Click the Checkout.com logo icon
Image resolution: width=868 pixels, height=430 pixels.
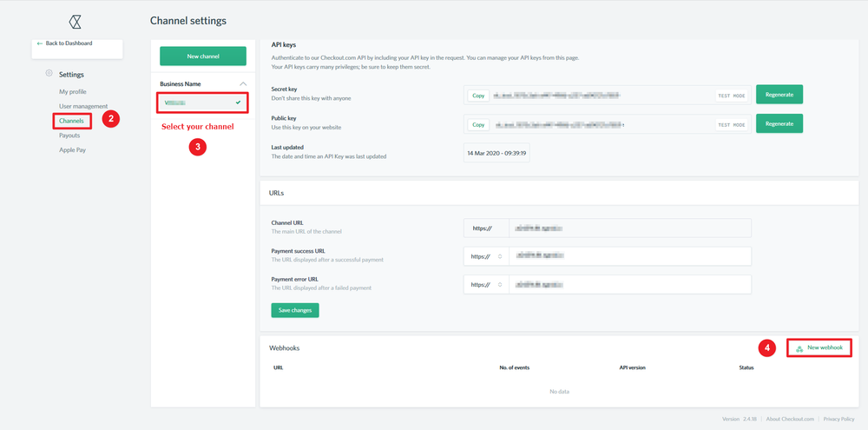point(75,22)
